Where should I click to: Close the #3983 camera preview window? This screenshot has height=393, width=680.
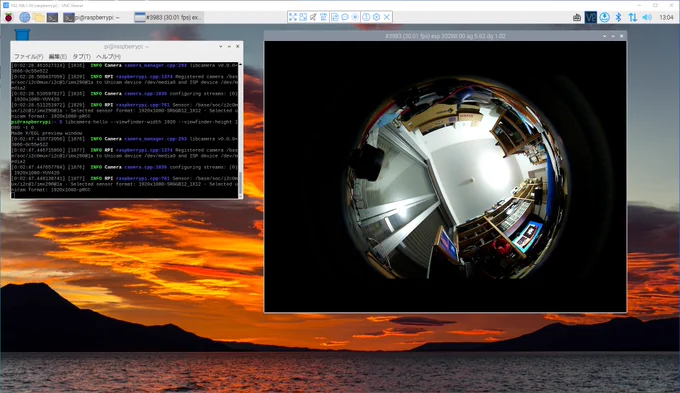(622, 36)
